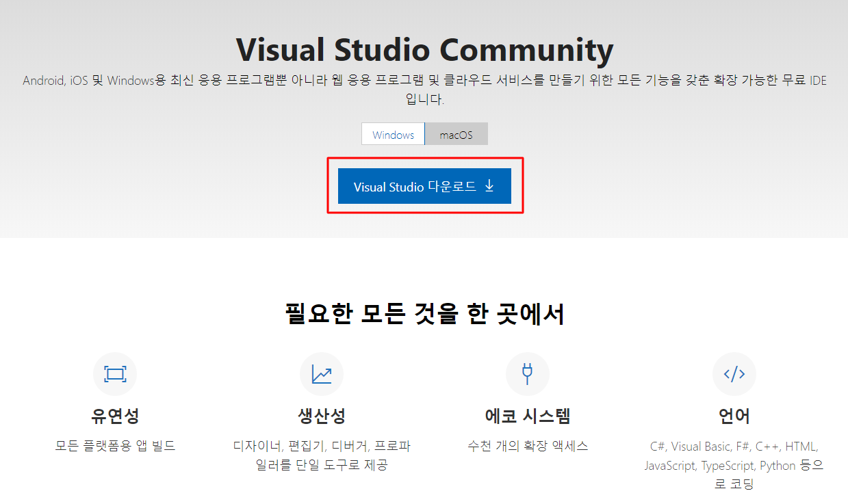Viewport: 848px width, 504px height.
Task: Click the 언어 title text
Action: (x=734, y=415)
